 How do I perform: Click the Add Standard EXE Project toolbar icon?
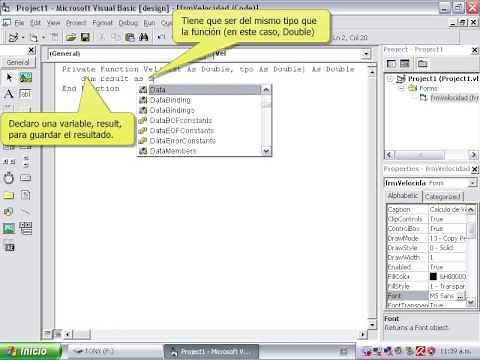click(13, 37)
